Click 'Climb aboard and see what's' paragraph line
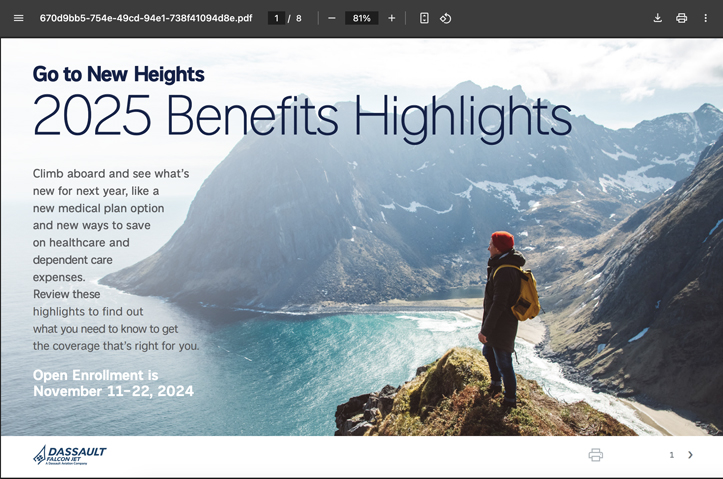Image resolution: width=723 pixels, height=479 pixels. (111, 174)
